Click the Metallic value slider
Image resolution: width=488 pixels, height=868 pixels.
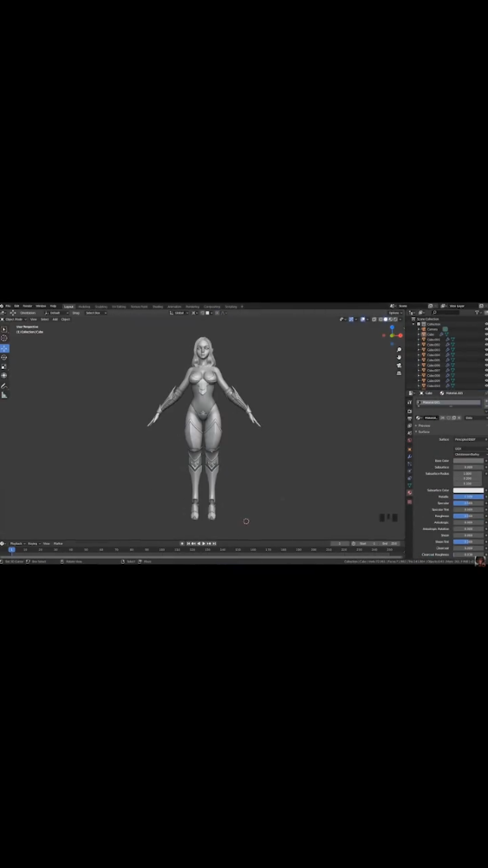click(469, 496)
